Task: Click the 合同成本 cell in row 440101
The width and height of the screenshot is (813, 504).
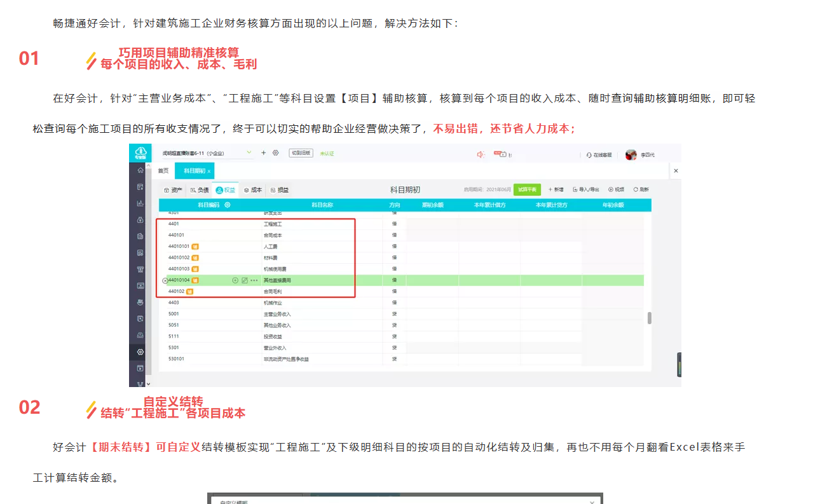Action: point(273,235)
